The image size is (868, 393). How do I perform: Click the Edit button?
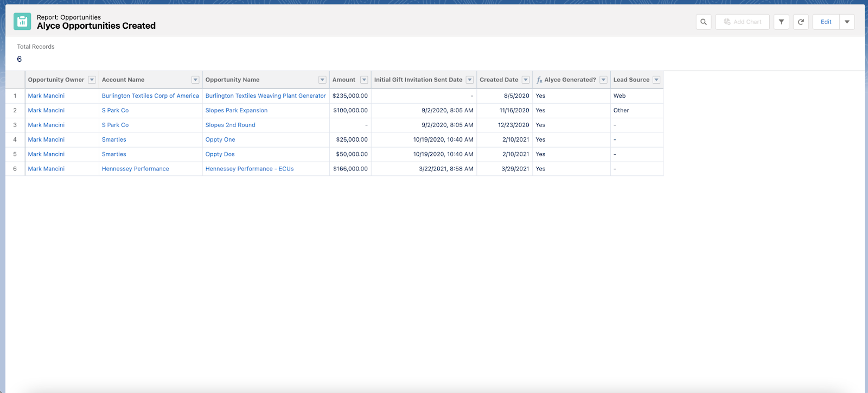tap(826, 22)
